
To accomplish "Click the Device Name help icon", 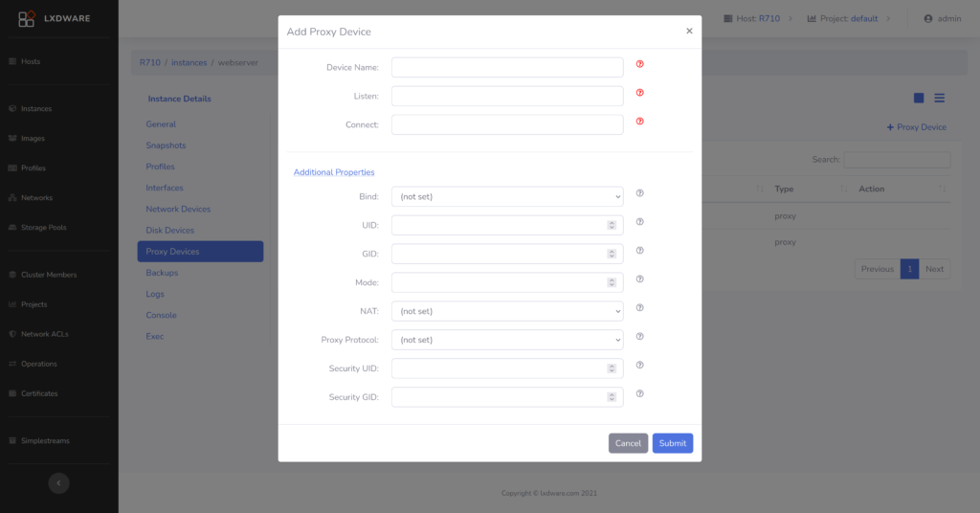I will pyautogui.click(x=639, y=64).
